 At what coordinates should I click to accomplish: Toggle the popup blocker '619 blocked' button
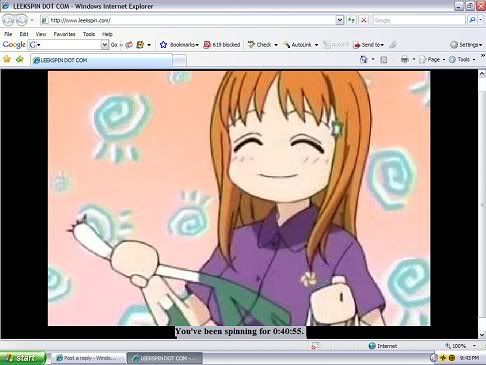(222, 45)
